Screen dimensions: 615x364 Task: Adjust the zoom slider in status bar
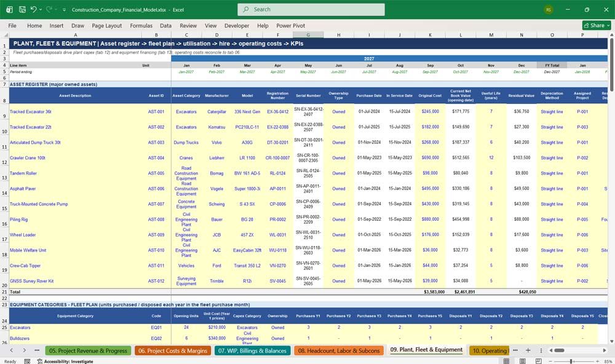571,361
